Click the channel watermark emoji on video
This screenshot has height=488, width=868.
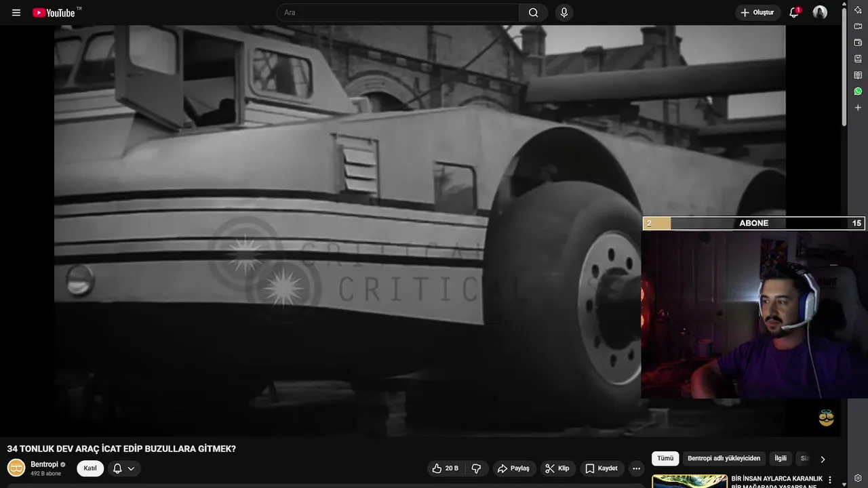tap(826, 418)
